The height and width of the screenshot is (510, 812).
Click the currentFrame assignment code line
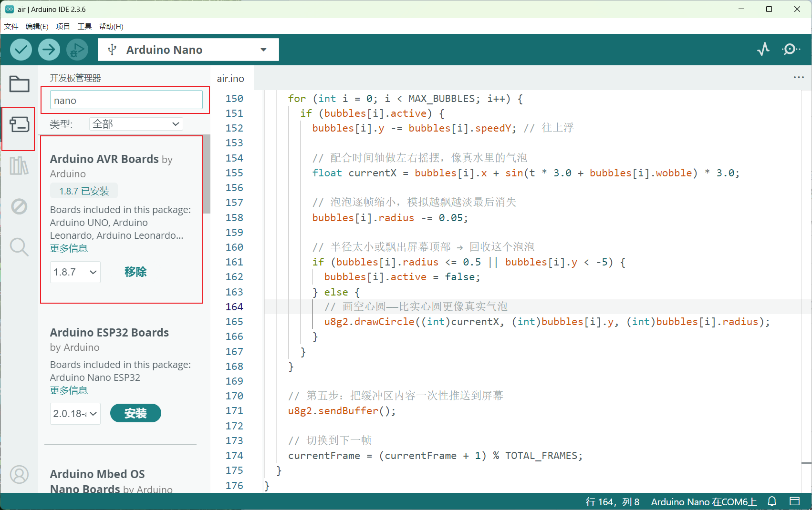435,456
